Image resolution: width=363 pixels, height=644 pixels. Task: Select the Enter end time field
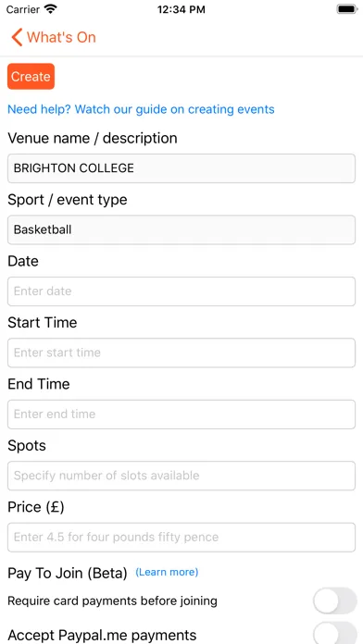181,414
